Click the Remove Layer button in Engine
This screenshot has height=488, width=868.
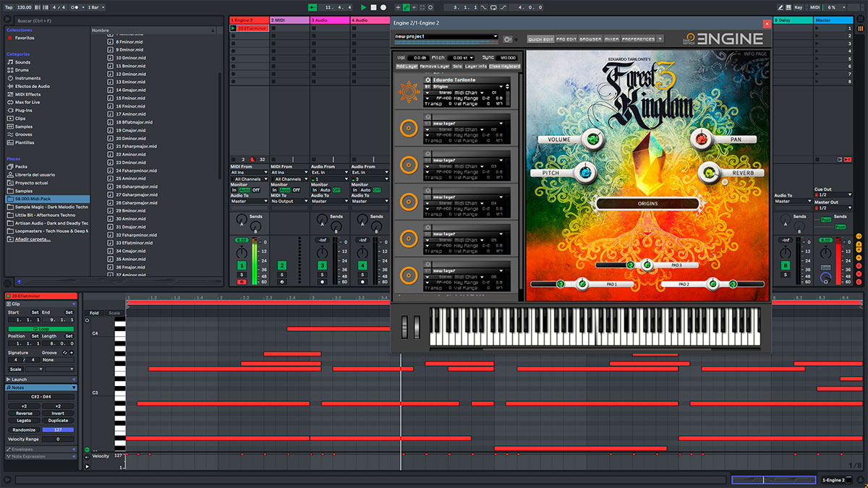point(435,66)
